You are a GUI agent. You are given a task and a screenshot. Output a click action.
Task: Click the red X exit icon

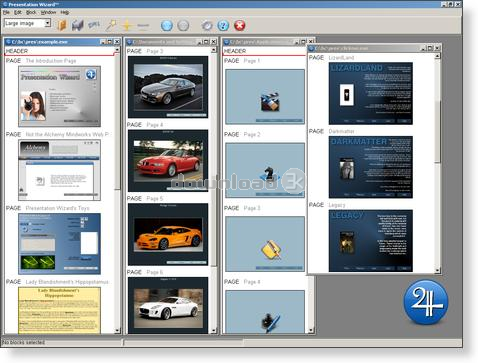[239, 25]
